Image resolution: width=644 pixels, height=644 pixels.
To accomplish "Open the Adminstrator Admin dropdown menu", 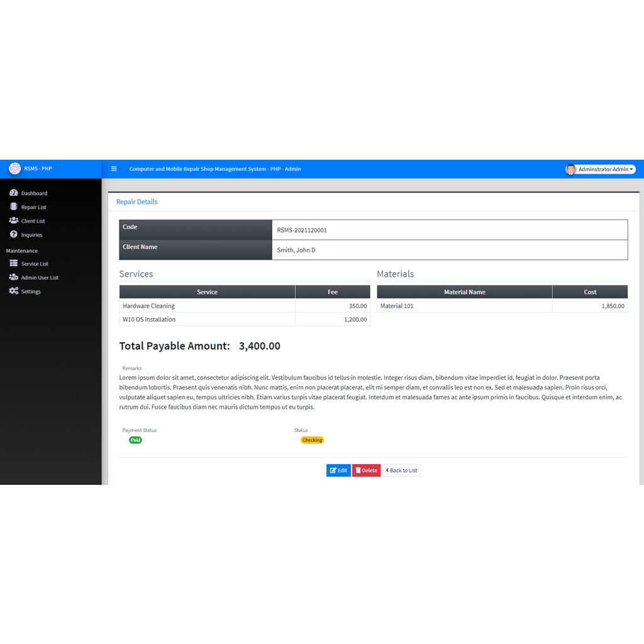I will (606, 169).
